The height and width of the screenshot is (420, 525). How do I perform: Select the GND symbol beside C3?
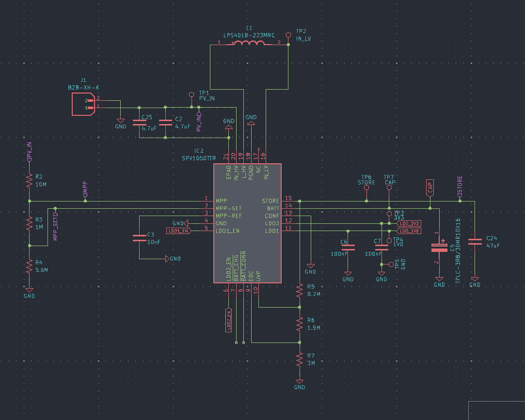pos(173,259)
